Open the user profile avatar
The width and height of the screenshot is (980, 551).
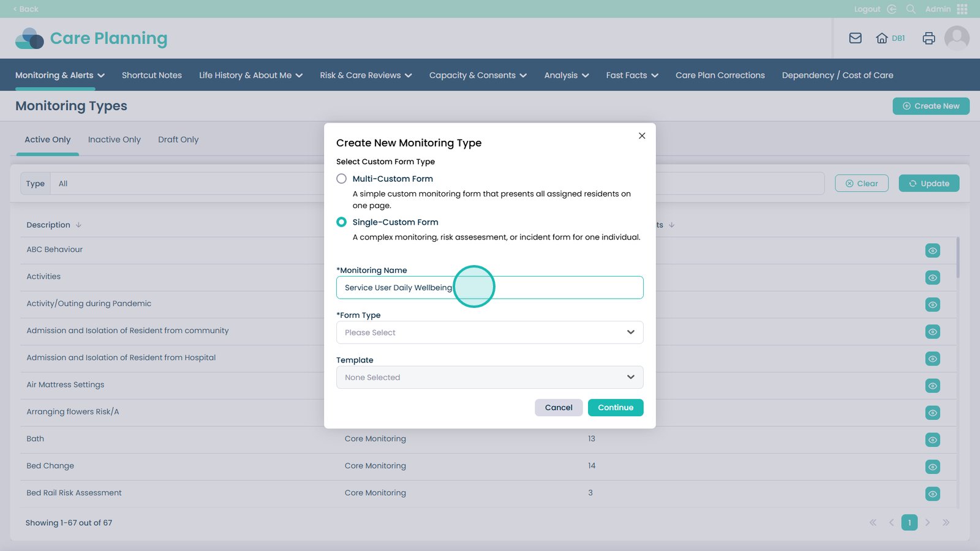(956, 38)
